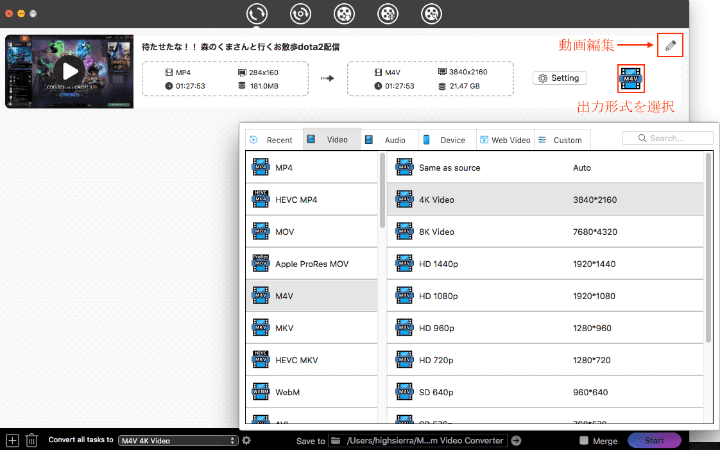Open the third top-toolbar film reel icon
This screenshot has width=720, height=450.
pos(344,14)
